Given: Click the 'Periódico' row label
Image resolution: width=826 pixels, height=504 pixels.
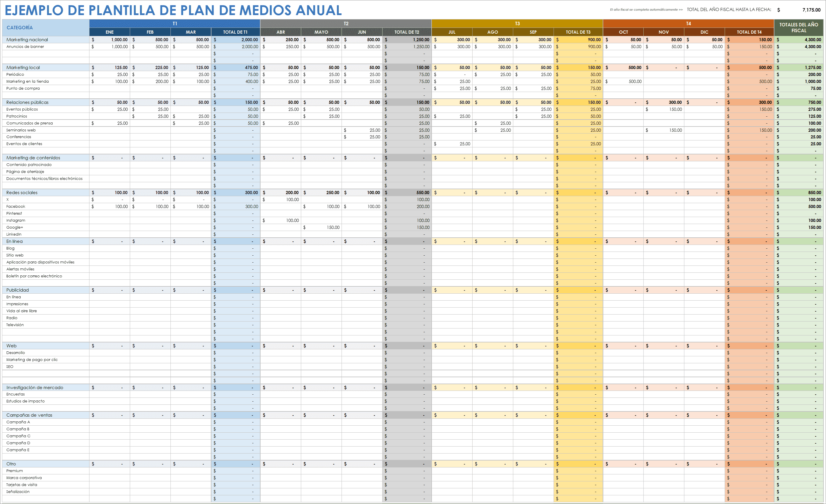Looking at the screenshot, I should click(x=15, y=74).
